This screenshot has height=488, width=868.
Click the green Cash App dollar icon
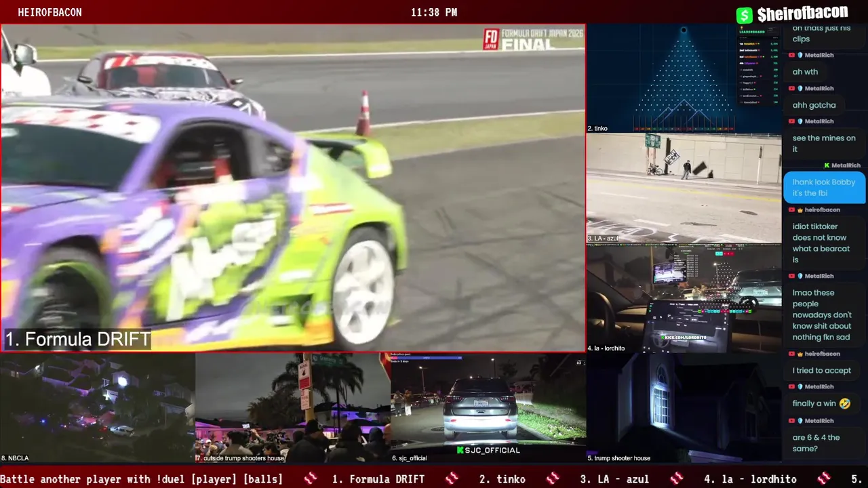[745, 15]
